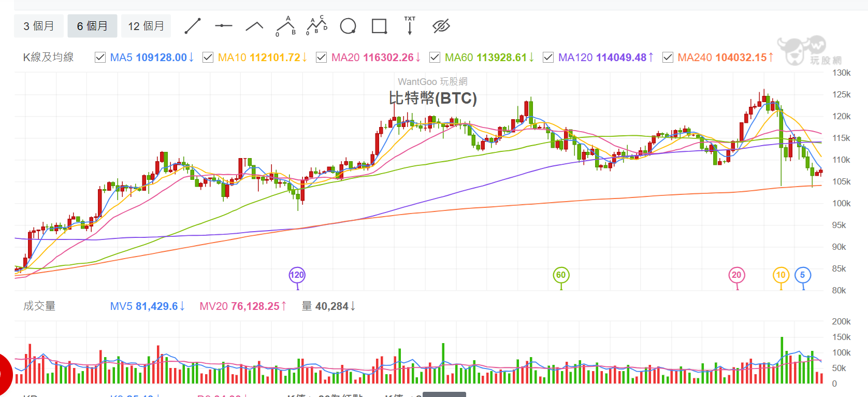Toggle the MA60 moving average checkbox

(435, 58)
